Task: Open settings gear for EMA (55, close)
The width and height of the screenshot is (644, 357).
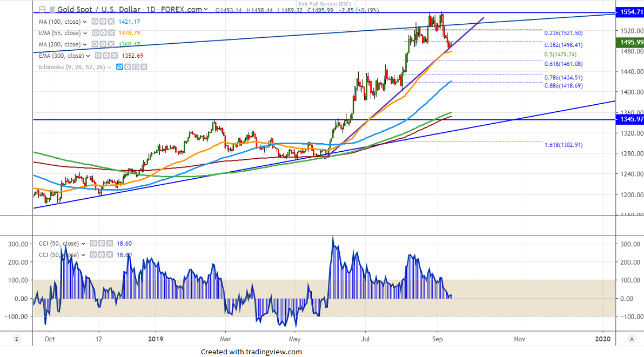Action: [103, 33]
